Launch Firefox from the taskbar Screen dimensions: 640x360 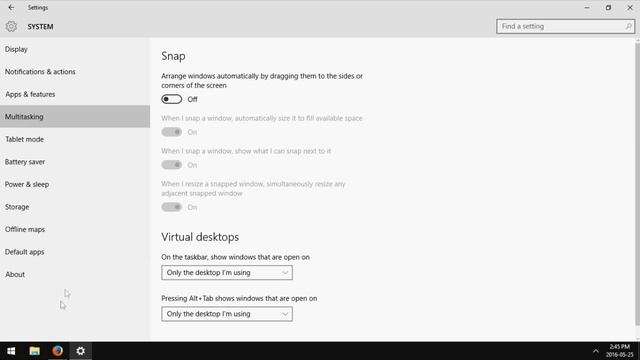pos(58,351)
